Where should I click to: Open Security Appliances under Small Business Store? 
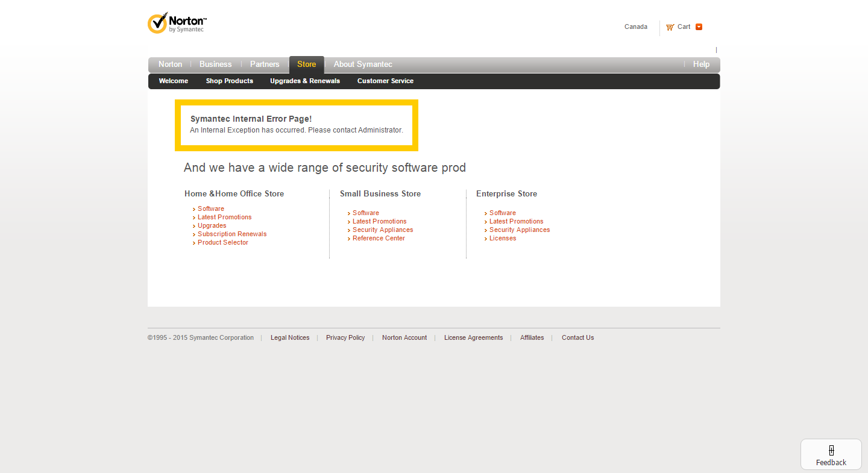[383, 230]
